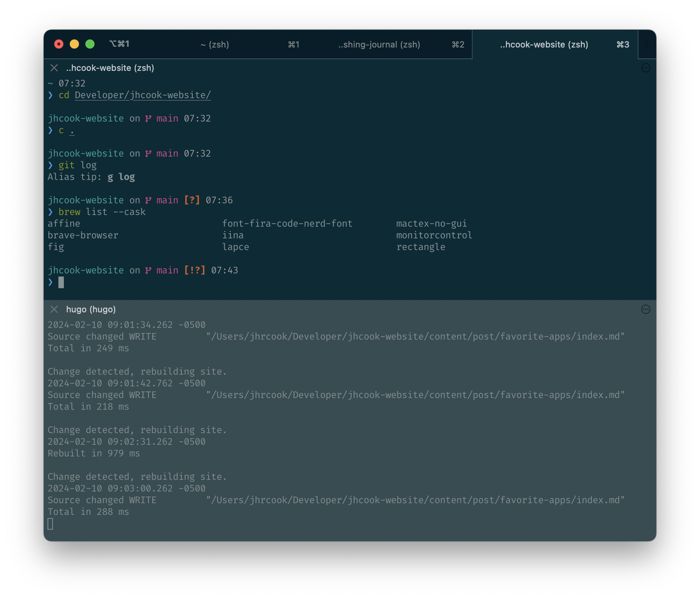Click the hugo (hugo) pane title
This screenshot has height=599, width=700.
pyautogui.click(x=91, y=309)
